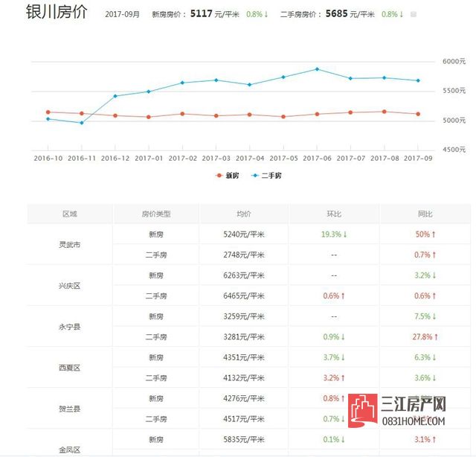Click the 6000元 y-axis label
The width and height of the screenshot is (476, 457).
(x=454, y=61)
